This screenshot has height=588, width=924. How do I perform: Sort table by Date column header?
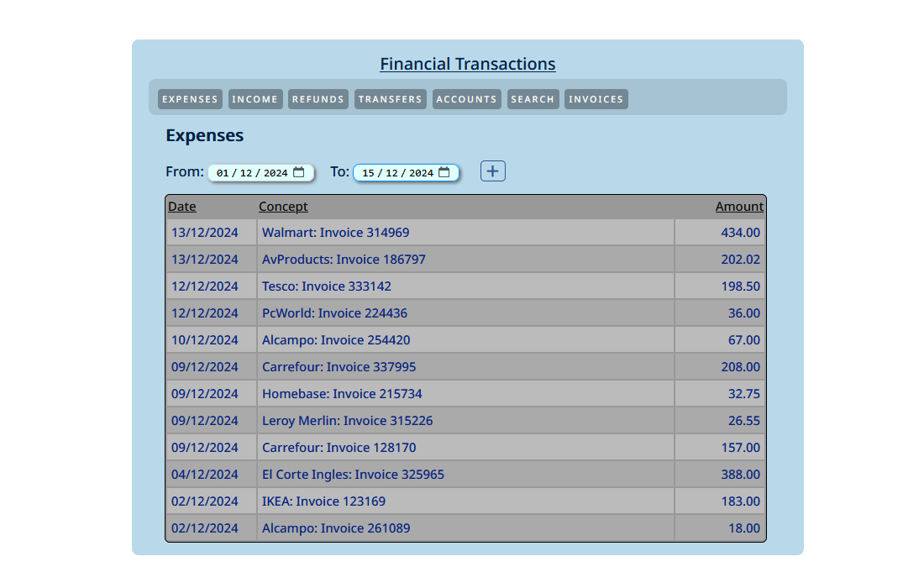(182, 206)
